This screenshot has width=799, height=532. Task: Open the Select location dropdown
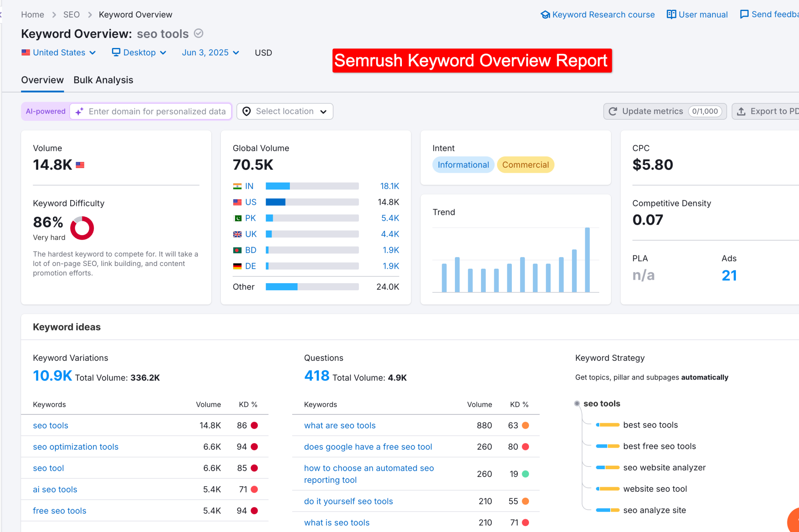pyautogui.click(x=285, y=112)
